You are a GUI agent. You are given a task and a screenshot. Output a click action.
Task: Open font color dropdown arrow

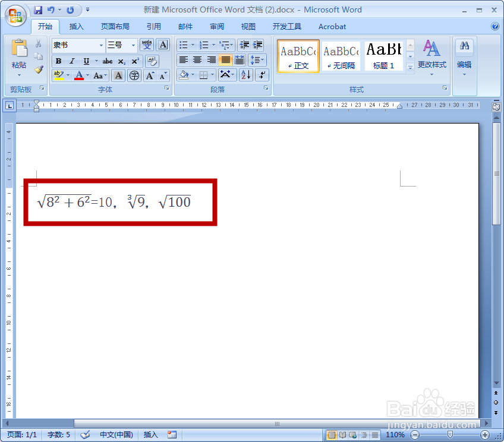tap(87, 75)
